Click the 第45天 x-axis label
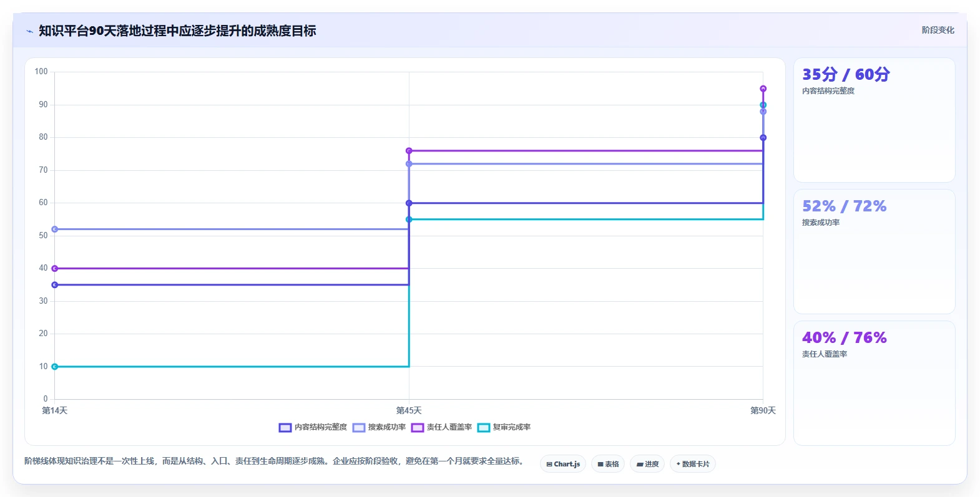Image resolution: width=980 pixels, height=497 pixels. click(409, 410)
